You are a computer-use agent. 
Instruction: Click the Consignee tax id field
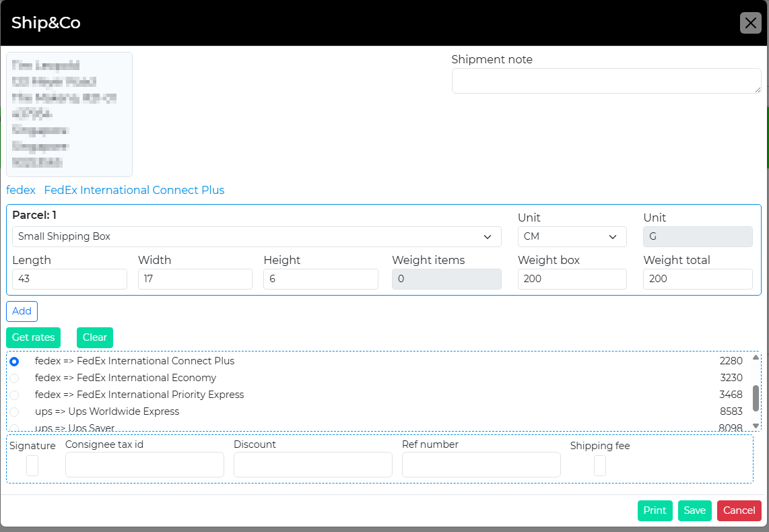coord(144,465)
